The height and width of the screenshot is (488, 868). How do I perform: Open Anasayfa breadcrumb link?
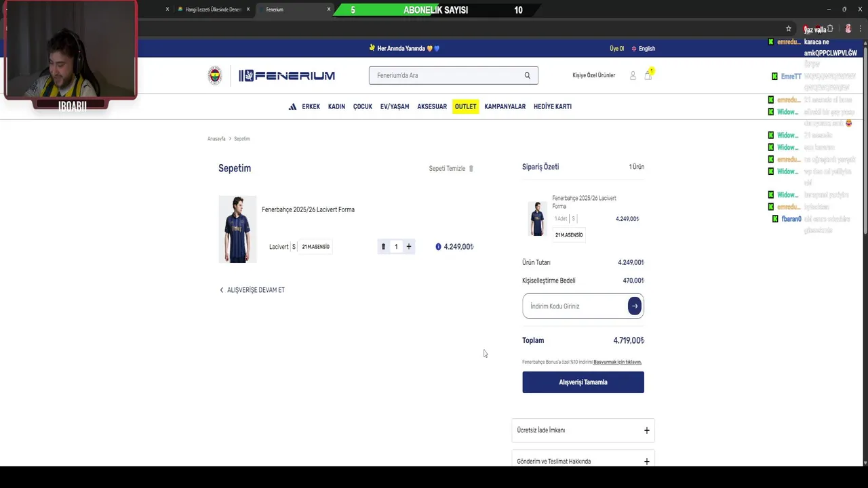[x=216, y=139]
